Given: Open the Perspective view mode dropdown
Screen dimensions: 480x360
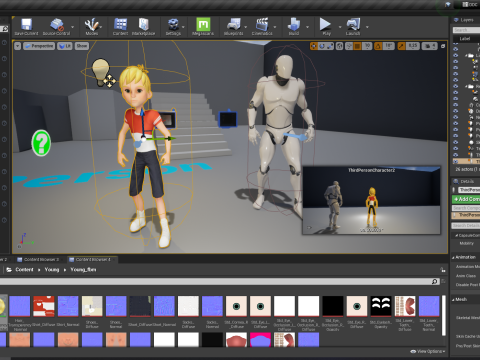Looking at the screenshot, I should click(39, 46).
